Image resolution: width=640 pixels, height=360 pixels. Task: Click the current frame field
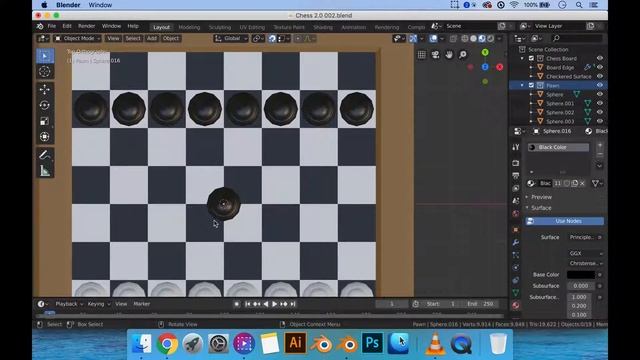[391, 304]
